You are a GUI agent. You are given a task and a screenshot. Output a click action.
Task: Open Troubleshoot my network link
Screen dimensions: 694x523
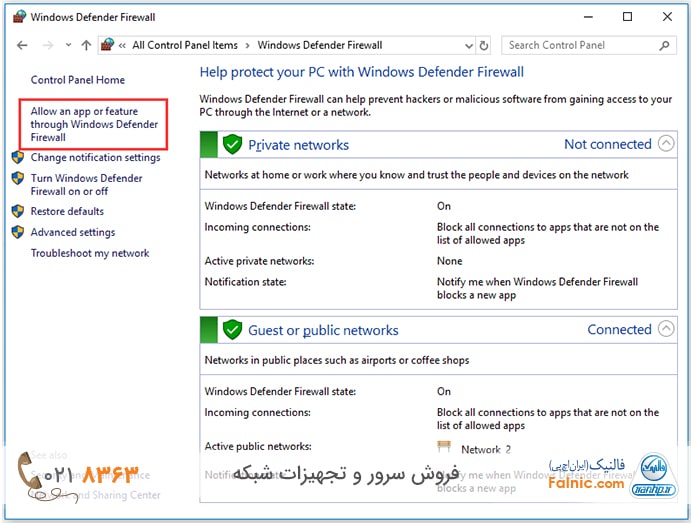click(90, 253)
